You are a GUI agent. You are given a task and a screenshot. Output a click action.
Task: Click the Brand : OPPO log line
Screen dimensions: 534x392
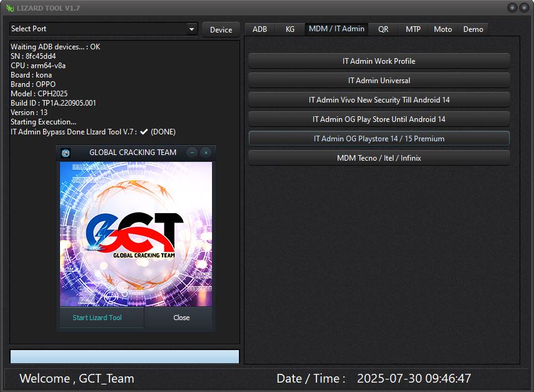pyautogui.click(x=33, y=84)
